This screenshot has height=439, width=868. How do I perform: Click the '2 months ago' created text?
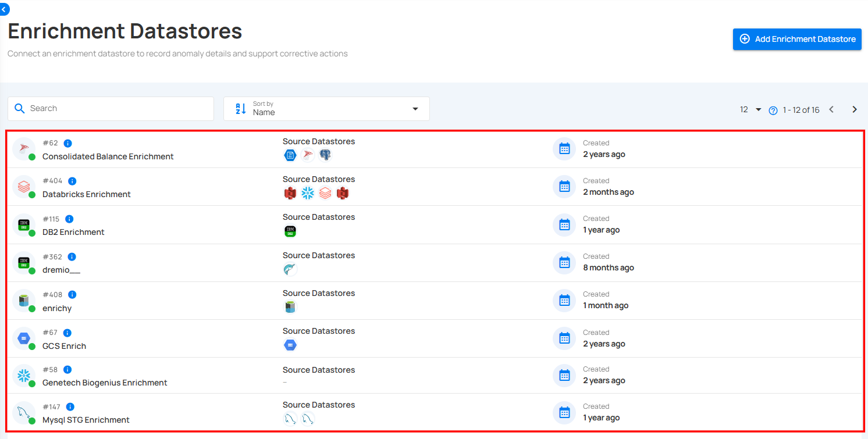point(609,192)
